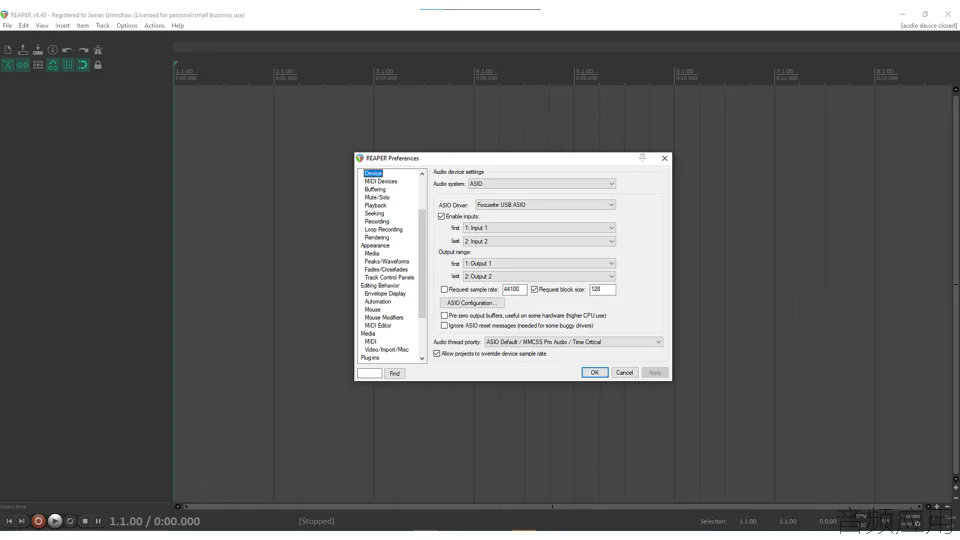This screenshot has width=960, height=540.
Task: Open last input '2: Input 2' dropdown
Action: (539, 241)
